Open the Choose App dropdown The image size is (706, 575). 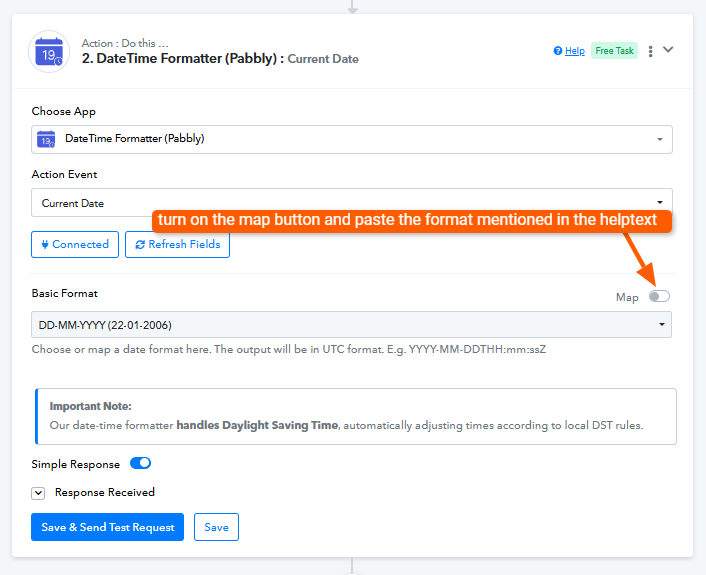pos(351,139)
